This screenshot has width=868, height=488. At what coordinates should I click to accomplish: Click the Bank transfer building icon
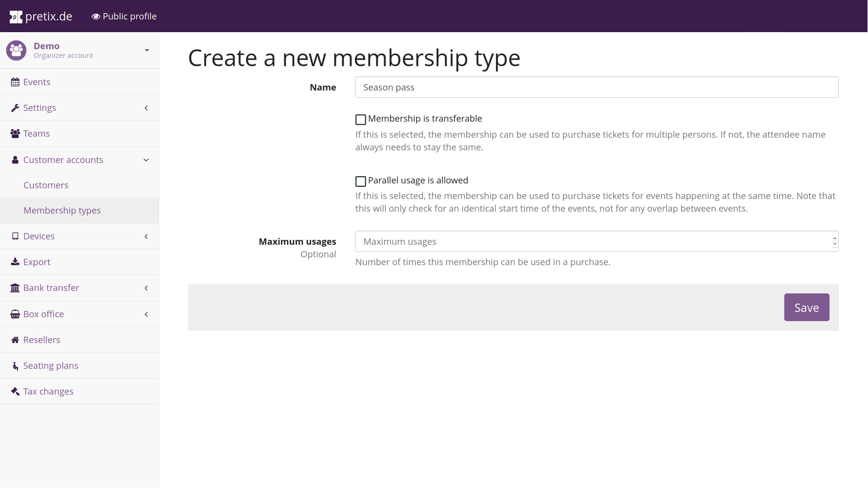pos(15,288)
